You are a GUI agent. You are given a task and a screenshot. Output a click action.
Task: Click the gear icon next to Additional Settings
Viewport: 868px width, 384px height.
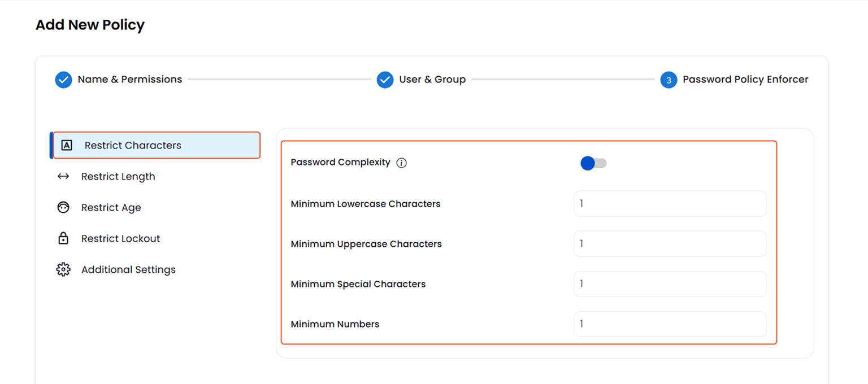coord(63,269)
